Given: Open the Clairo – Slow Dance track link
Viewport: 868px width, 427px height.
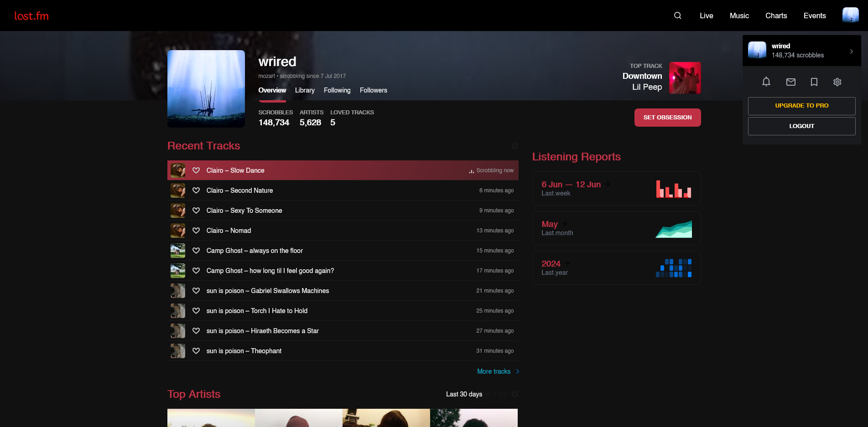Looking at the screenshot, I should coord(235,170).
